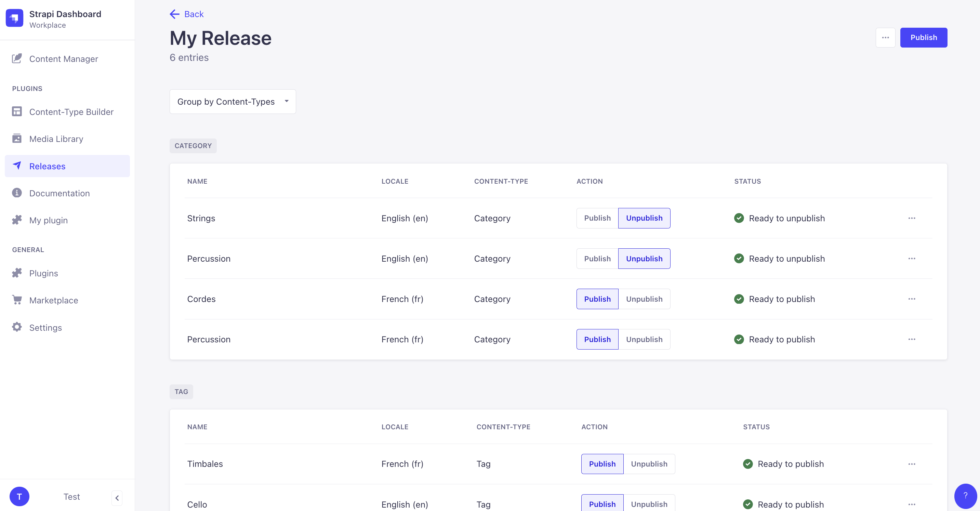Click the Test user avatar
980x511 pixels.
click(19, 497)
